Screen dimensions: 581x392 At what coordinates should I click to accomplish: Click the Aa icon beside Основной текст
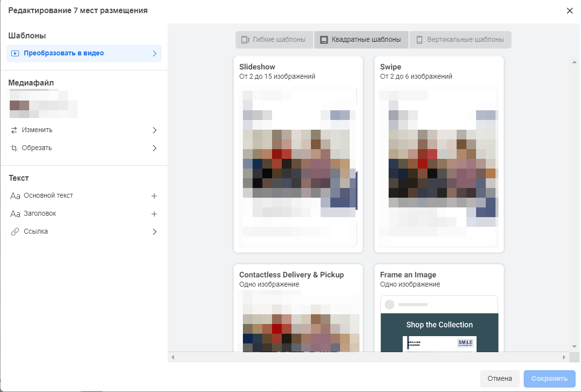pos(15,196)
